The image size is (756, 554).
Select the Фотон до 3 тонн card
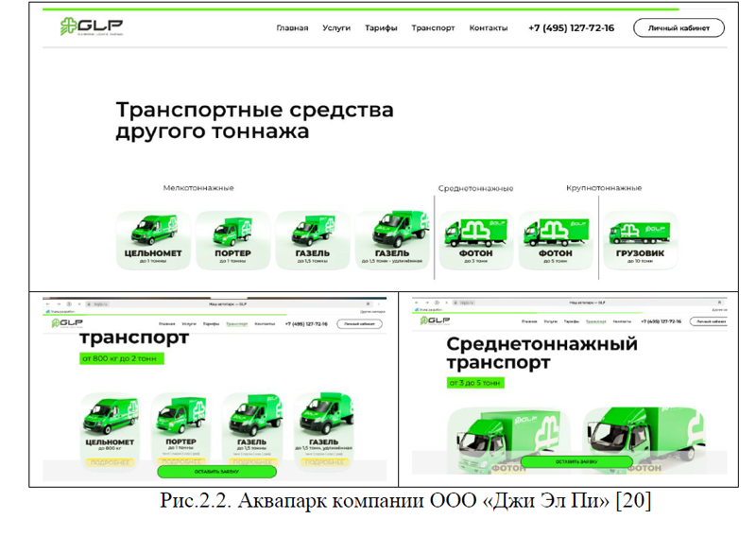coord(476,239)
